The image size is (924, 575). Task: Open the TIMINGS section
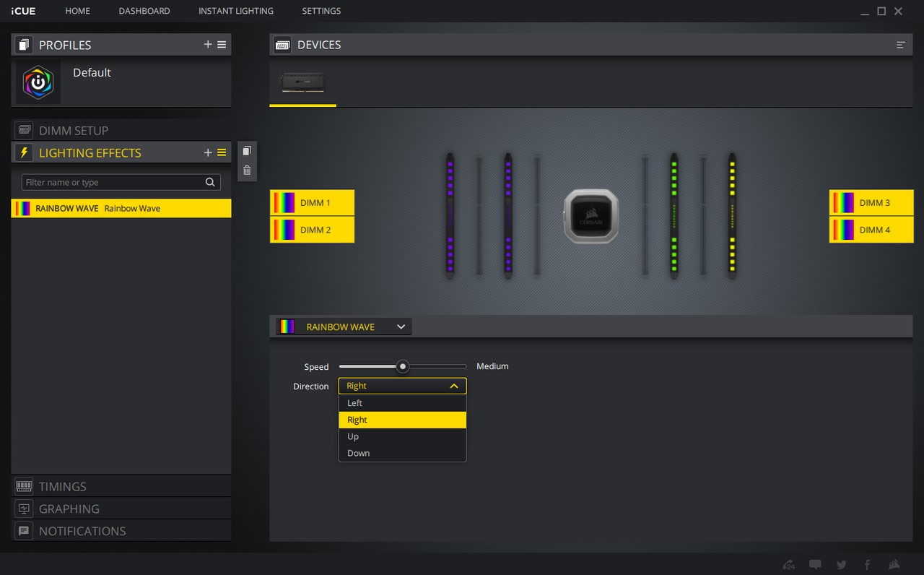[121, 486]
